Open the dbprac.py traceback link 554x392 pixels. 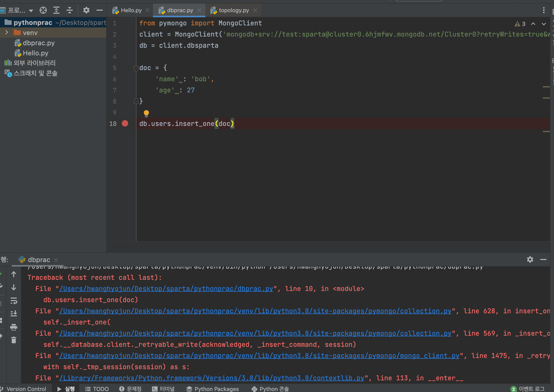pos(166,289)
